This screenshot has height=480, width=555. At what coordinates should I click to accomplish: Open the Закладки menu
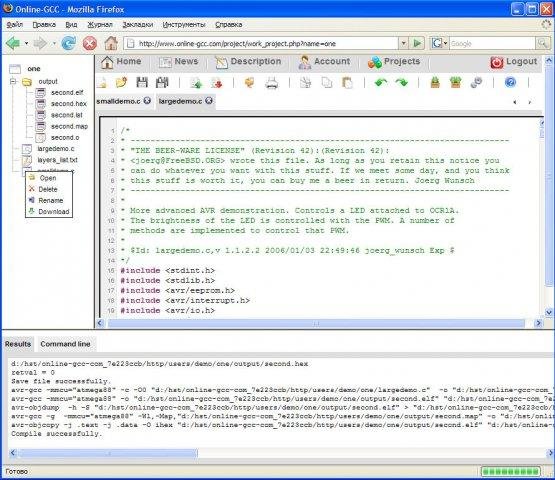click(x=138, y=24)
